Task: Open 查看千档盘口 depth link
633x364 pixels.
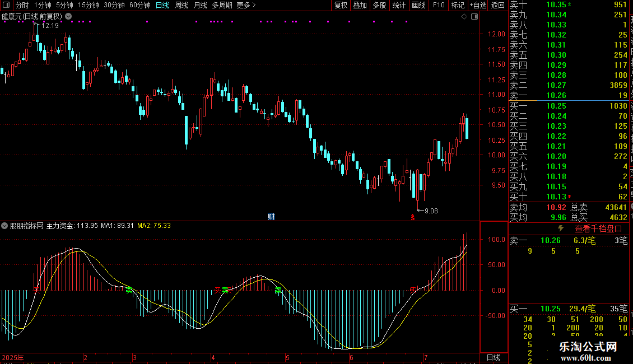Action: [x=598, y=229]
